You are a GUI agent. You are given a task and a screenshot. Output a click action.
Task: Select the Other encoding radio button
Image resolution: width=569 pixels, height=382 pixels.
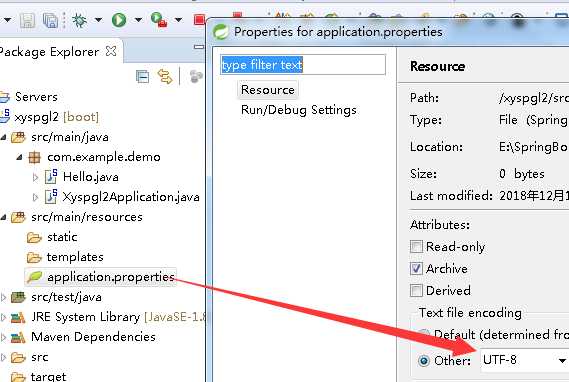[x=423, y=361]
